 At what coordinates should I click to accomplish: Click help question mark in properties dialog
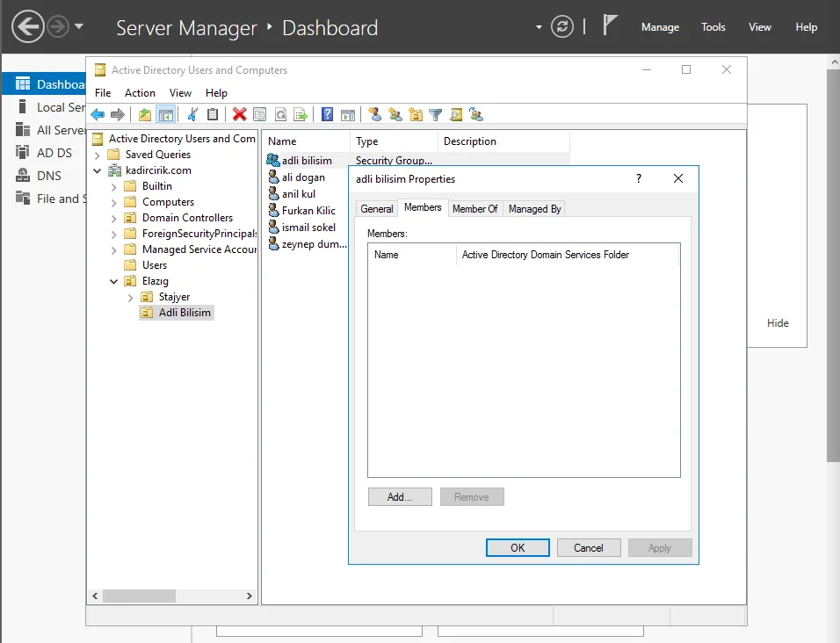(639, 178)
